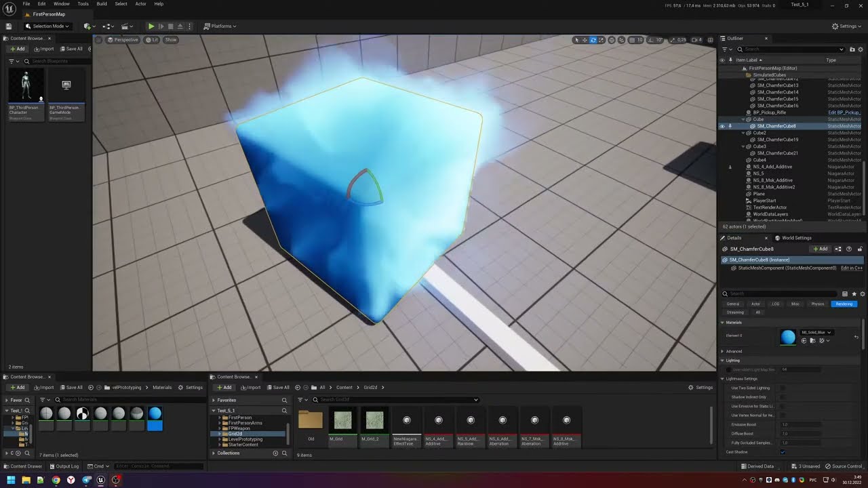
Task: Open the Perspective viewport dropdown
Action: [x=123, y=40]
